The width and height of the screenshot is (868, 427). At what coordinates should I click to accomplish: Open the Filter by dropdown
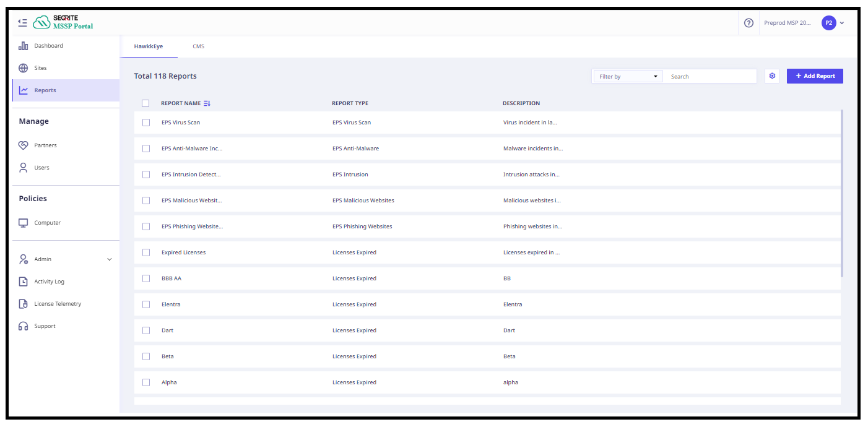pos(628,76)
